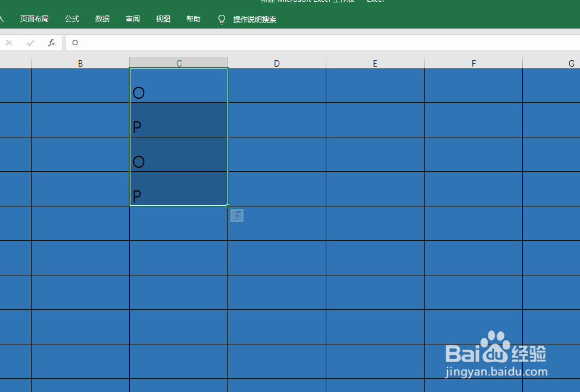Select column F header

(x=473, y=63)
